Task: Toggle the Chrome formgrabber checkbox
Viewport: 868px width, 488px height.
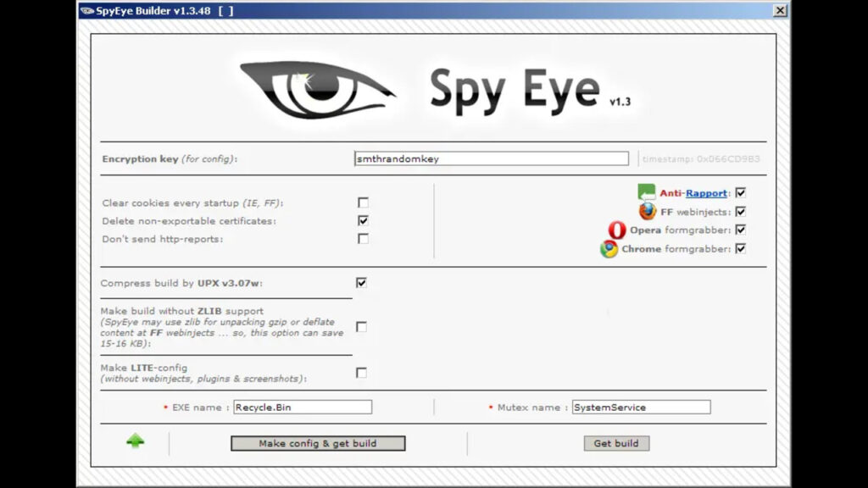Action: click(x=740, y=248)
